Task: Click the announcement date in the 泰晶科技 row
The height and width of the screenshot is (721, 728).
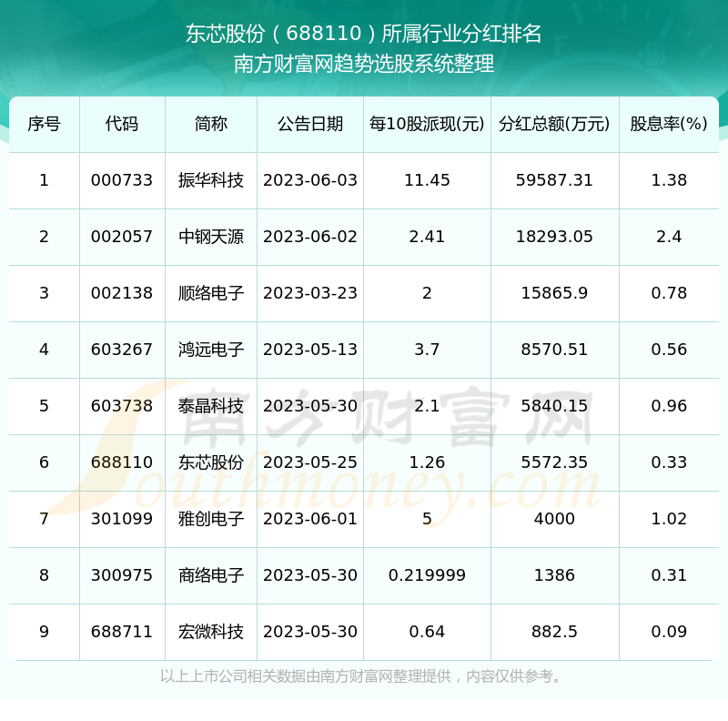Action: pyautogui.click(x=310, y=406)
